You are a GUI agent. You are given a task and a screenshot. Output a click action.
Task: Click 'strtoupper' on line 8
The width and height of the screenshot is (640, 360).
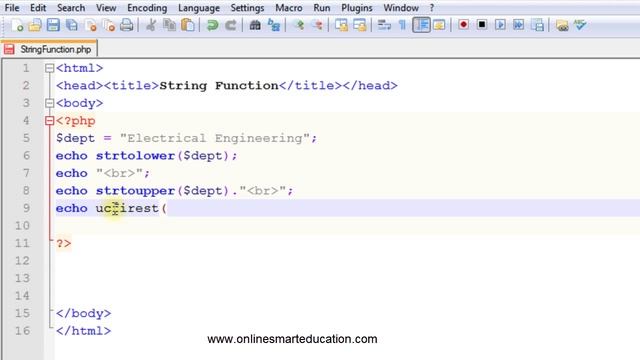136,191
